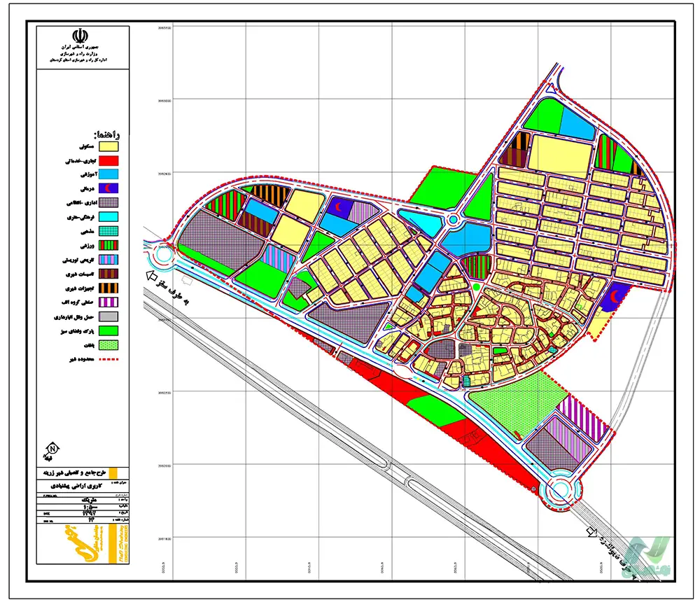Click the white direction arrow near the western roundabout
The image size is (700, 600).
[x=151, y=276]
